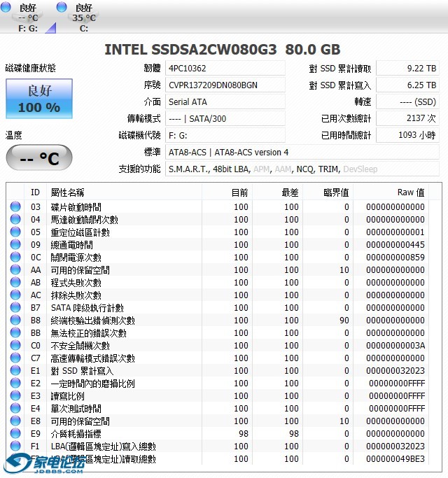Click the firmware field showing 4PC10362
The width and height of the screenshot is (448, 478).
click(225, 68)
